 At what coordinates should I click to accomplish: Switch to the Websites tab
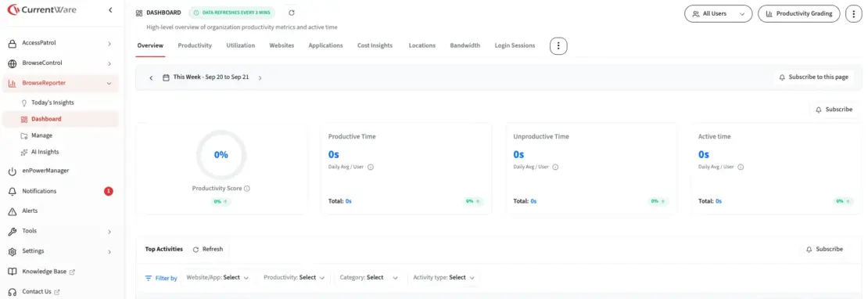(x=282, y=45)
